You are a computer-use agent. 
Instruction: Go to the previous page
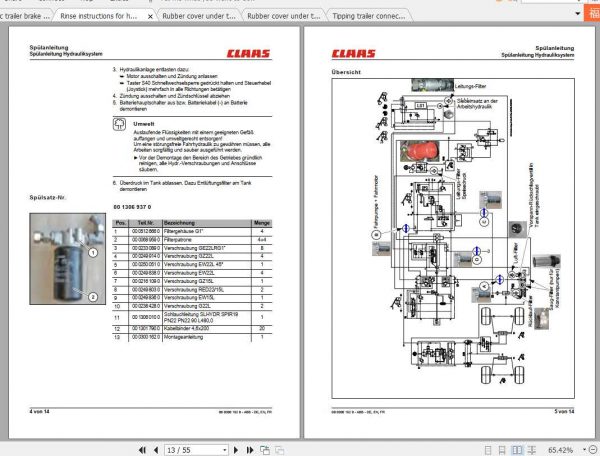[x=156, y=450]
